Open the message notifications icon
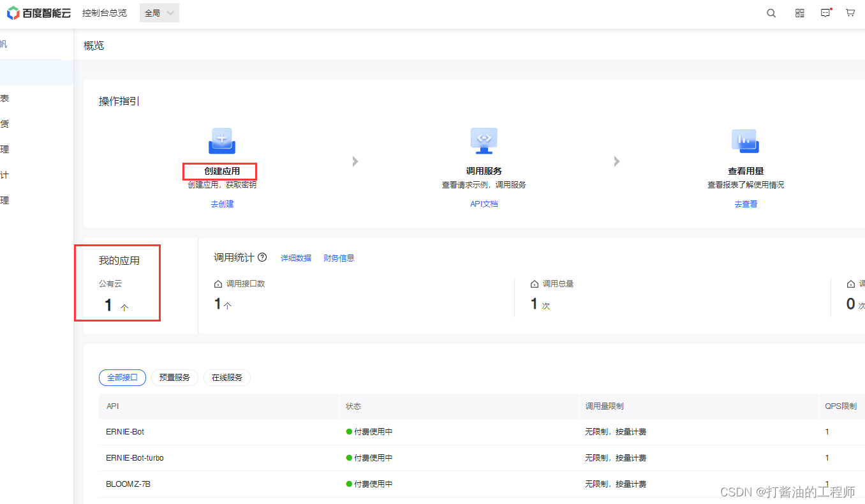865x504 pixels. tap(825, 13)
